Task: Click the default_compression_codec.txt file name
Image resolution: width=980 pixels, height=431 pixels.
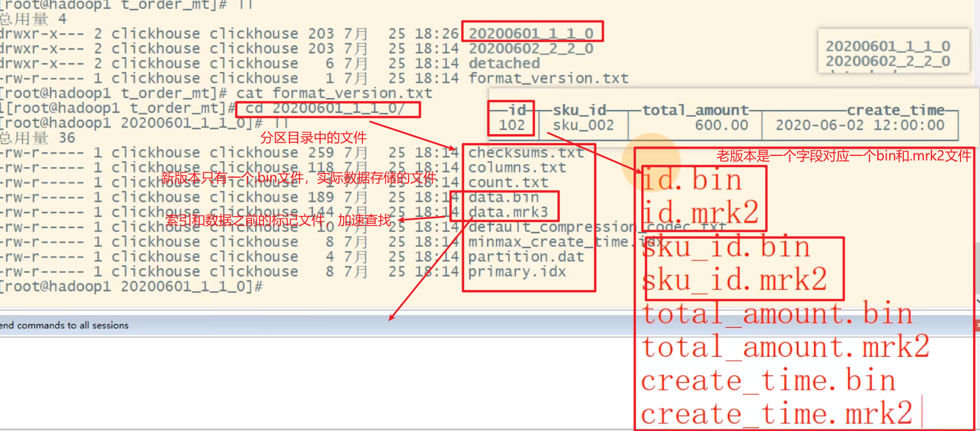Action: 597,227
